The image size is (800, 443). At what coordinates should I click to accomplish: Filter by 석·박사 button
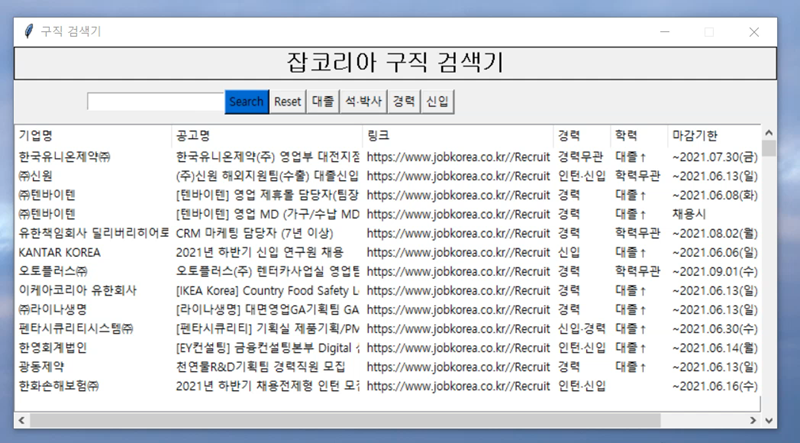click(363, 101)
